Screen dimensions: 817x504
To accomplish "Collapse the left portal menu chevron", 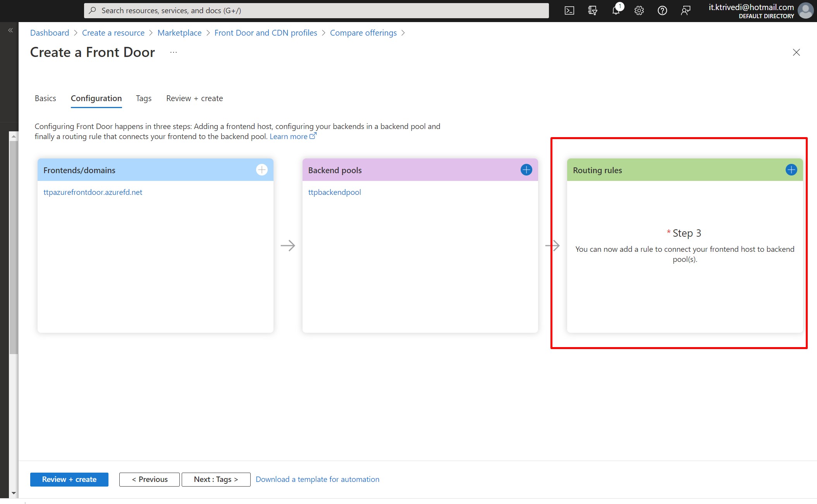I will (10, 30).
